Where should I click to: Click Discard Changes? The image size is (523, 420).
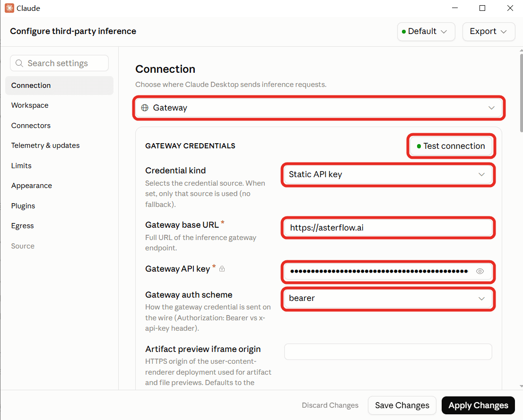click(x=330, y=405)
